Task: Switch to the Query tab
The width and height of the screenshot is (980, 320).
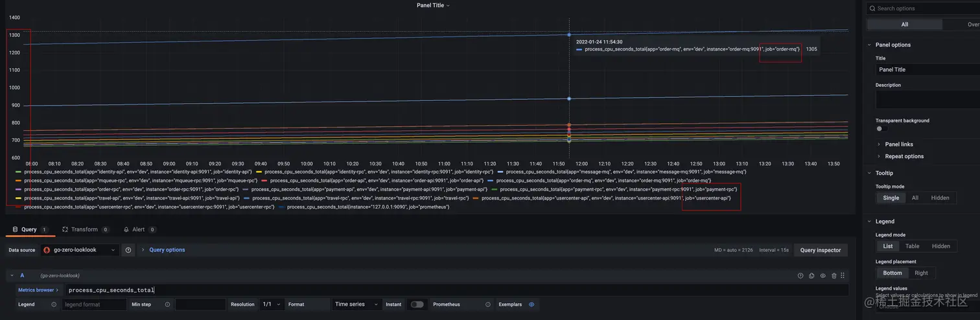Action: (x=30, y=229)
